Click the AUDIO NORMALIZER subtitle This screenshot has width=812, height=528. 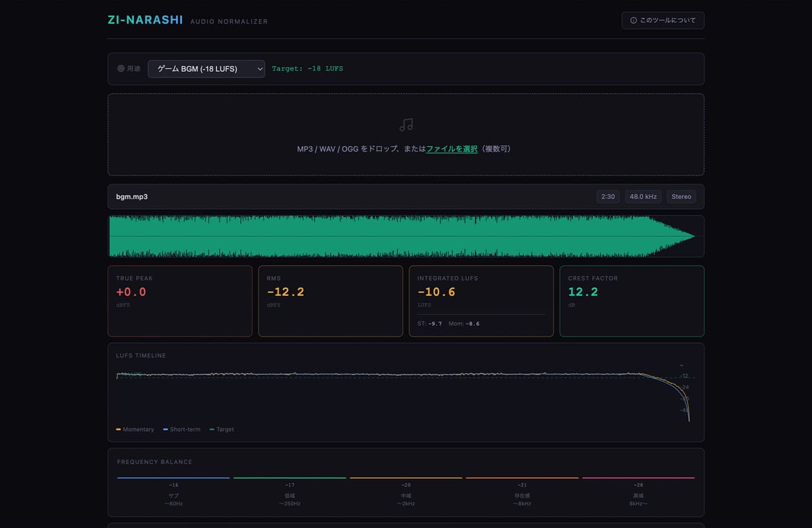[229, 22]
